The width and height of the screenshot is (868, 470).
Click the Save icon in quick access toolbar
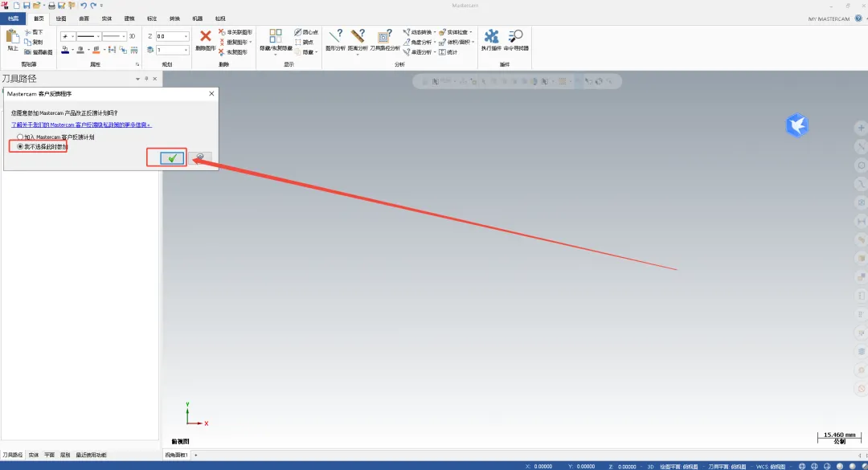26,6
